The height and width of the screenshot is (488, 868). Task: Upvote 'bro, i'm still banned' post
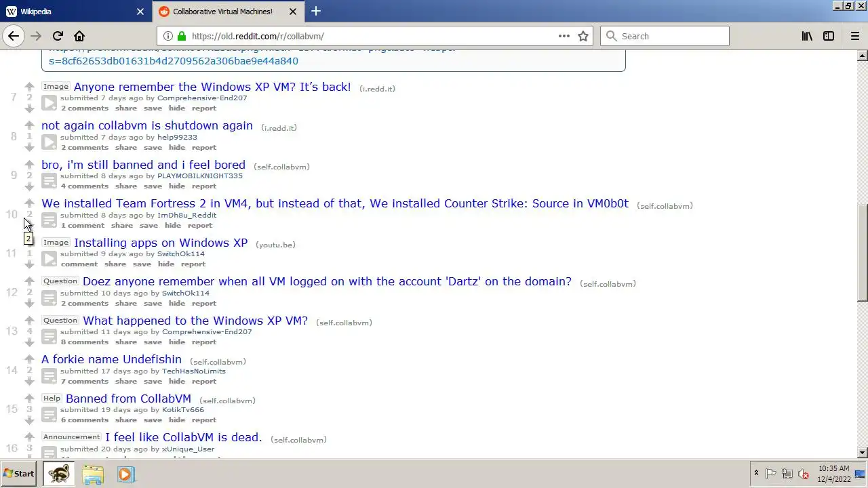tap(29, 165)
